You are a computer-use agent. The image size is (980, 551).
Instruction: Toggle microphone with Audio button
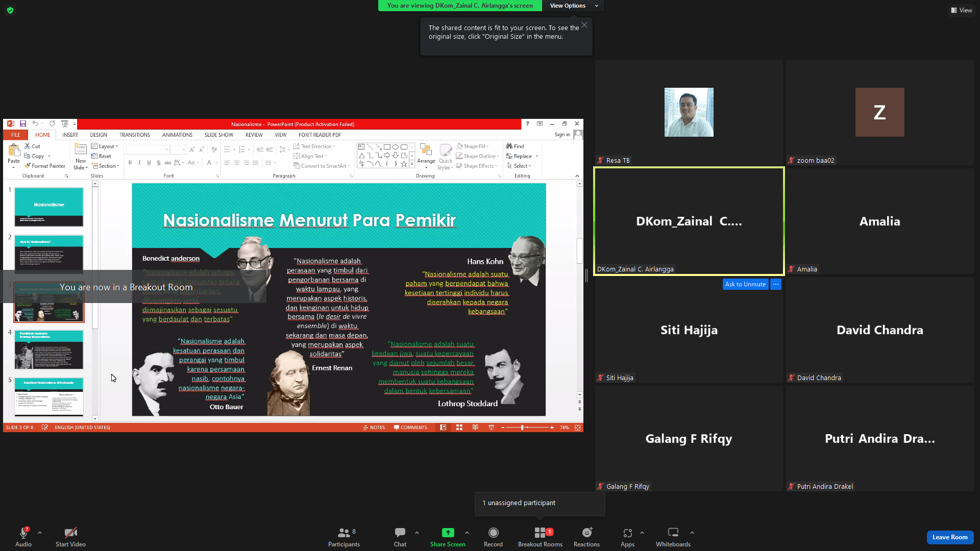click(23, 537)
